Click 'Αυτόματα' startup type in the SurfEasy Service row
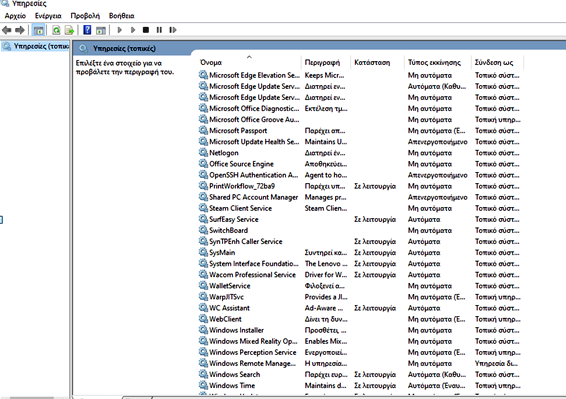The image size is (566, 399). coord(424,219)
